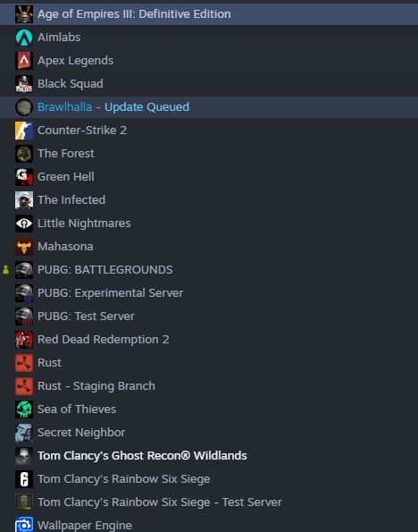Click the Little Nightmares eye icon
This screenshot has height=532, width=418.
[x=24, y=224]
